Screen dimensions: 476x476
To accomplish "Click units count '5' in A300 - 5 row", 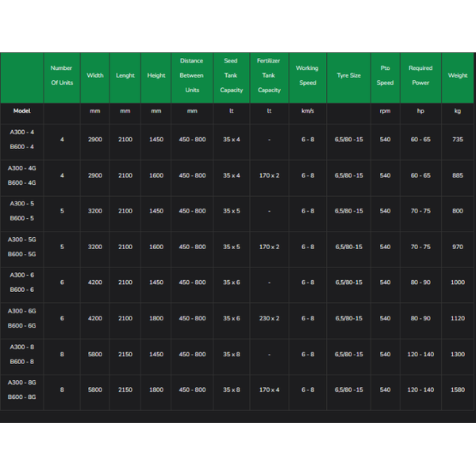I will (x=62, y=211).
